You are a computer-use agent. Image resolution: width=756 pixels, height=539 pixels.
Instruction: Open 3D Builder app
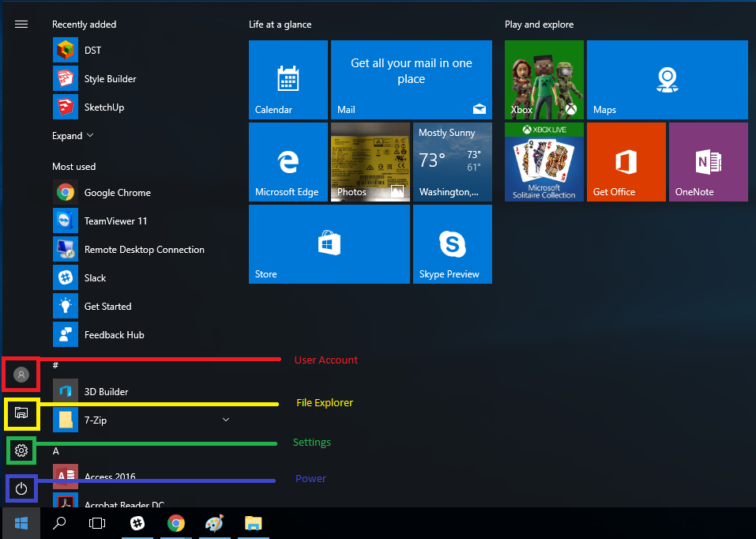(106, 392)
